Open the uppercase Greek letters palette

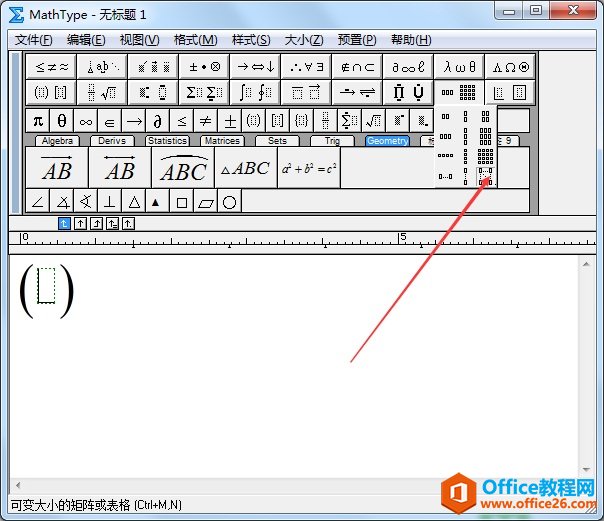[510, 67]
